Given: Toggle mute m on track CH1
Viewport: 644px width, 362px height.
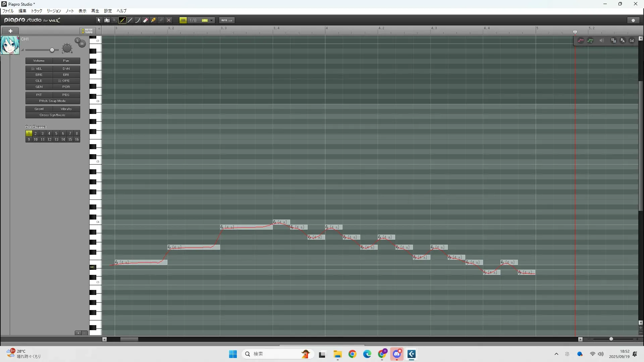Looking at the screenshot, I should point(82,44).
